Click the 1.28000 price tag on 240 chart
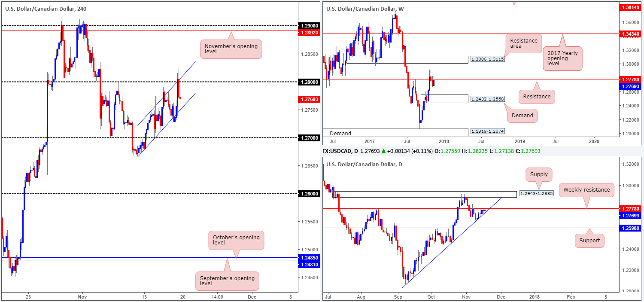Image resolution: width=644 pixels, height=302 pixels. click(309, 82)
